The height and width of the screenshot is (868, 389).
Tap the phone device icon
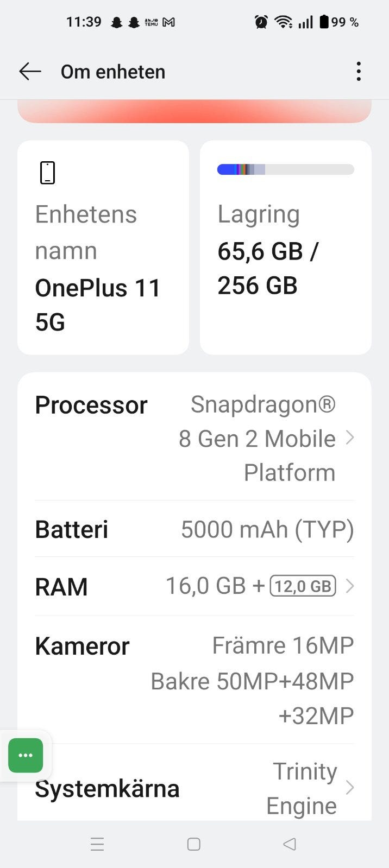[x=48, y=173]
